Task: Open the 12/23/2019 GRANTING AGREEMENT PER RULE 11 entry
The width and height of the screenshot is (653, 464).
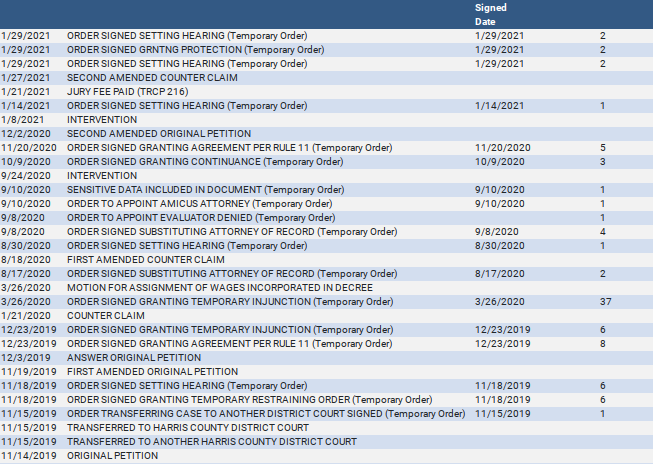Action: click(x=229, y=344)
